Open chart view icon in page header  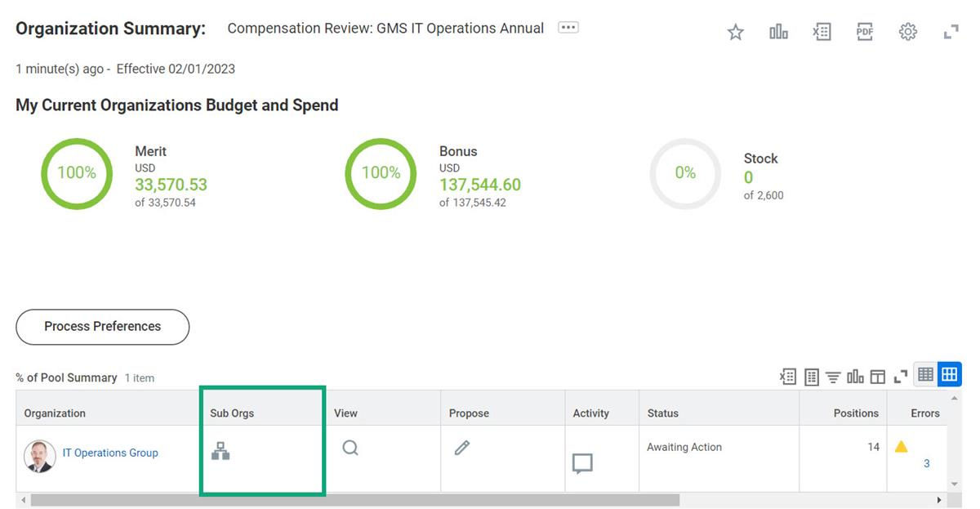[x=778, y=32]
